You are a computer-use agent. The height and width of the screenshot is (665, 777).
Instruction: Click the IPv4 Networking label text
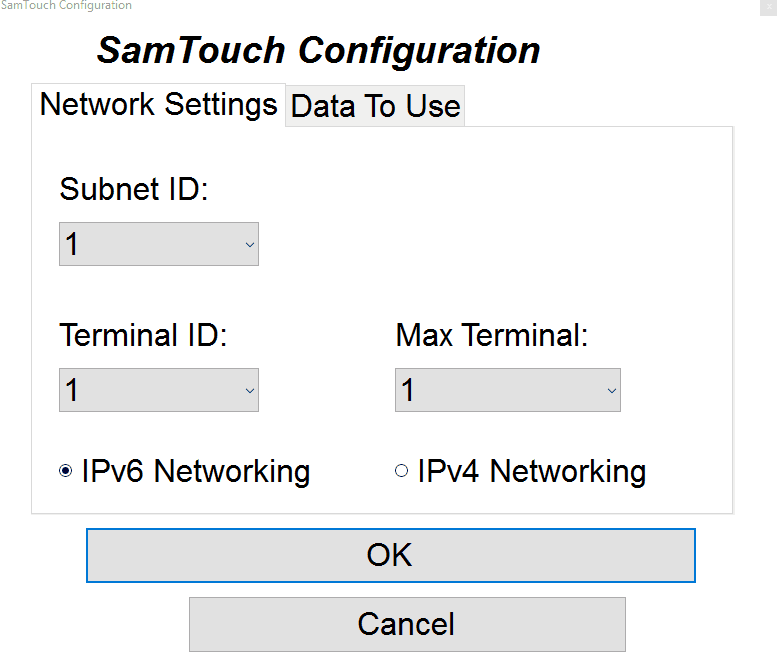click(532, 471)
